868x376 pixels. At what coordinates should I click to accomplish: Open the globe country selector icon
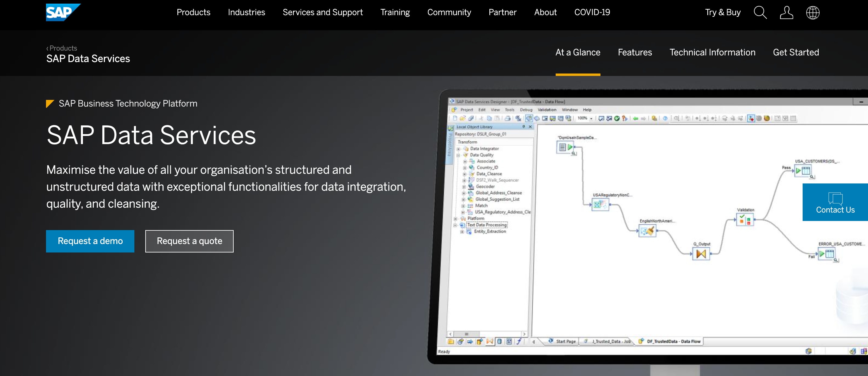[x=813, y=12]
